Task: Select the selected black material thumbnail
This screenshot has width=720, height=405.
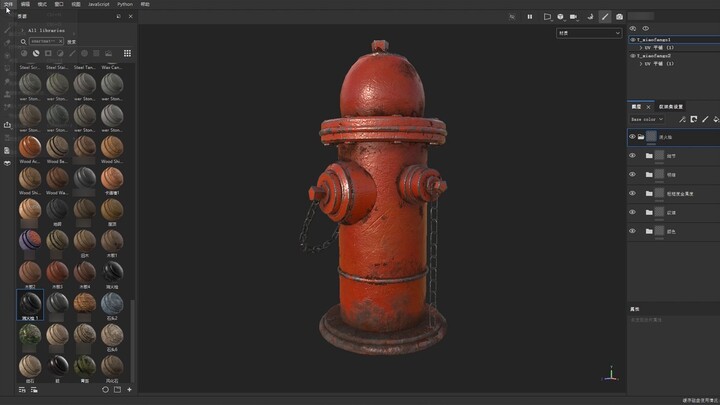Action: point(30,301)
